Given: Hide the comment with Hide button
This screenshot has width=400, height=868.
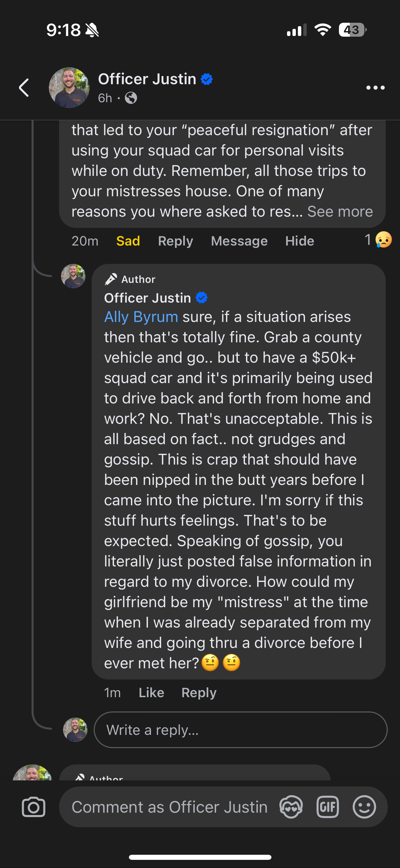Looking at the screenshot, I should tap(300, 241).
